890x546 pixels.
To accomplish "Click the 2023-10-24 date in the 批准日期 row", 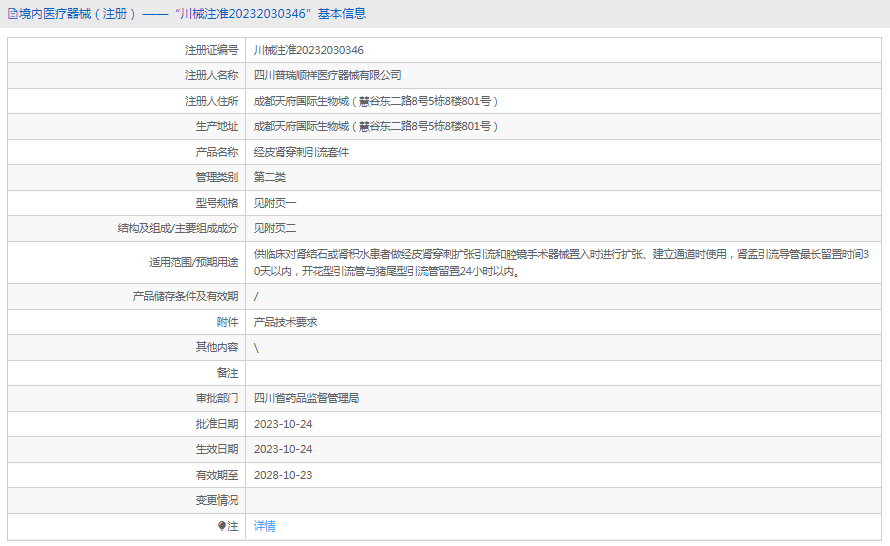I will (283, 424).
